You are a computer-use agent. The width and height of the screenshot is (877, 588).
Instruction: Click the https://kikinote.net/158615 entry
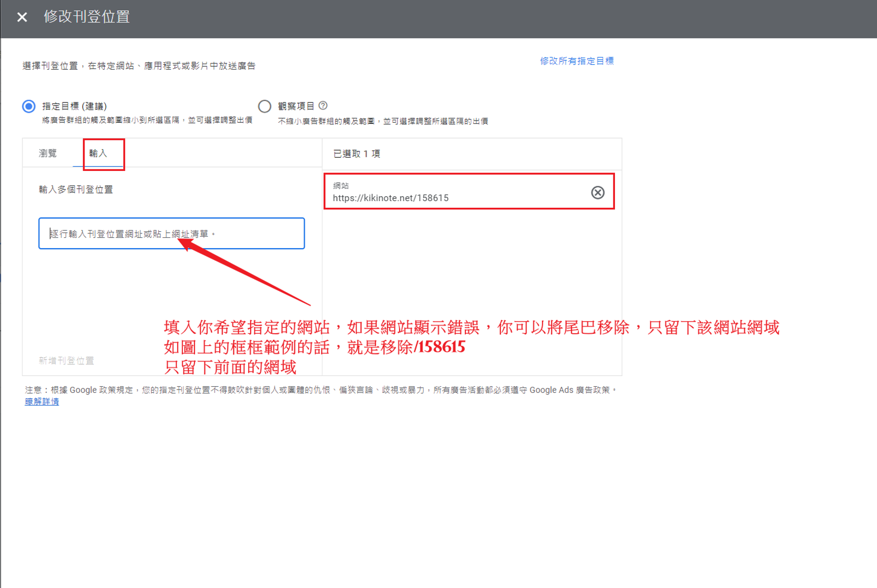pyautogui.click(x=390, y=198)
